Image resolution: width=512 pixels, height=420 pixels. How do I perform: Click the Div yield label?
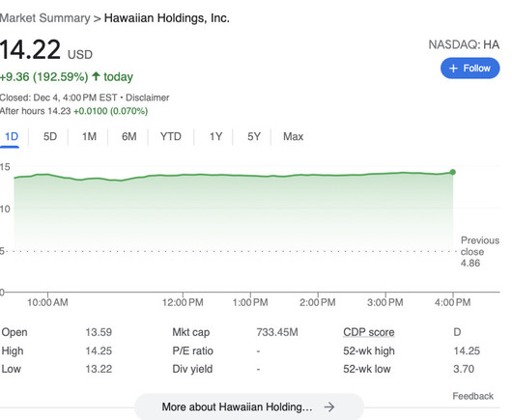192,369
